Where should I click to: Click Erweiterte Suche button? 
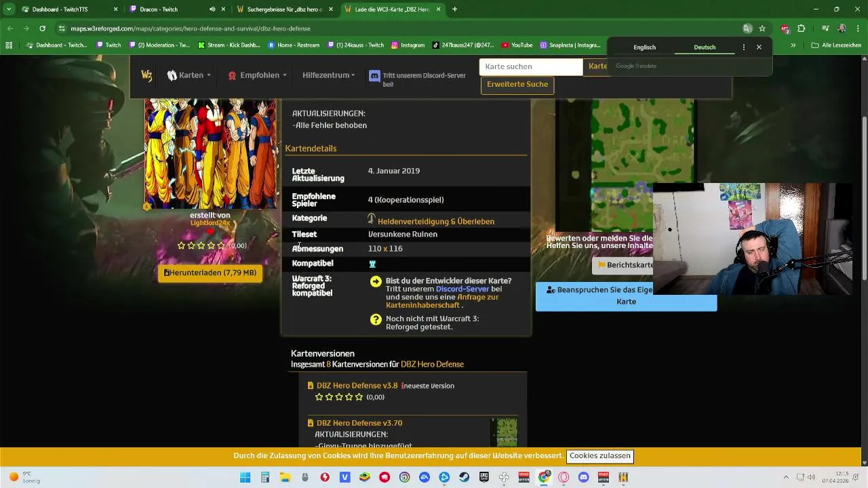pyautogui.click(x=517, y=85)
